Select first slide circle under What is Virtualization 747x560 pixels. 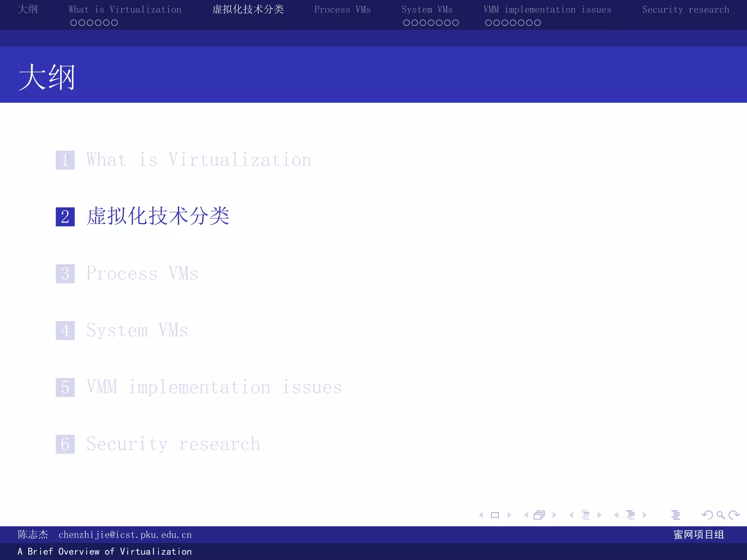coord(73,23)
